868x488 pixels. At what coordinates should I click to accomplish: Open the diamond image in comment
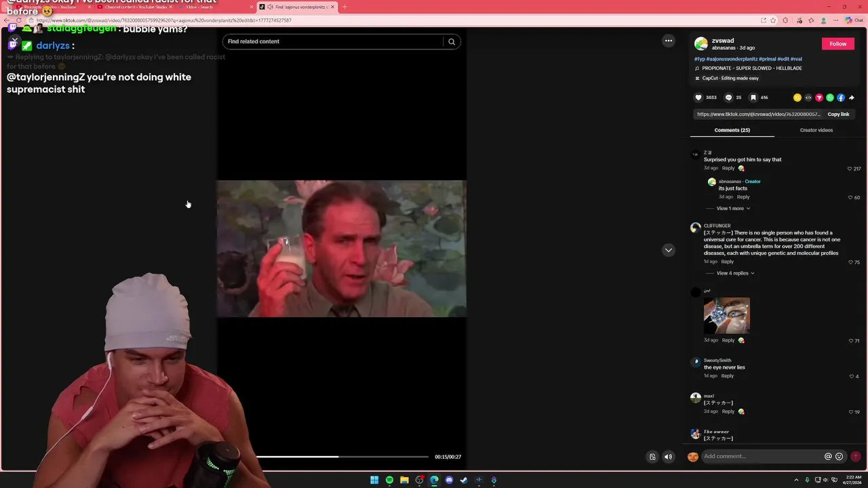726,315
